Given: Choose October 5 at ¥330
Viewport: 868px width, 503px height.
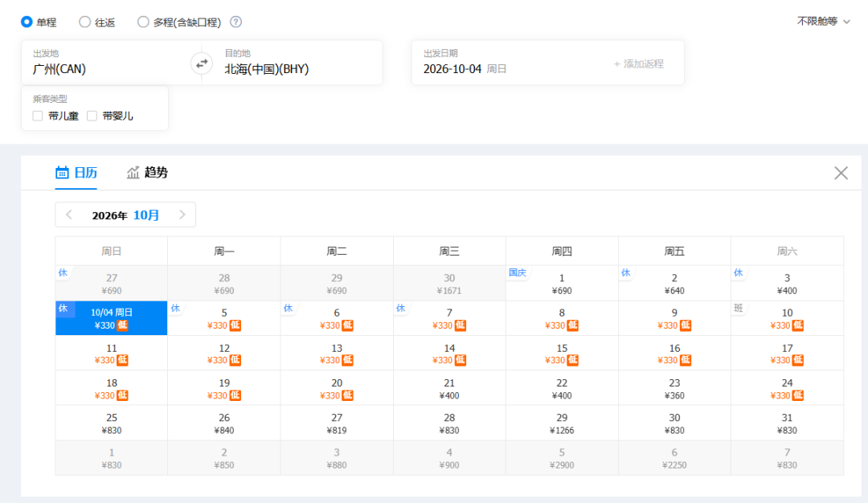Looking at the screenshot, I should 224,318.
